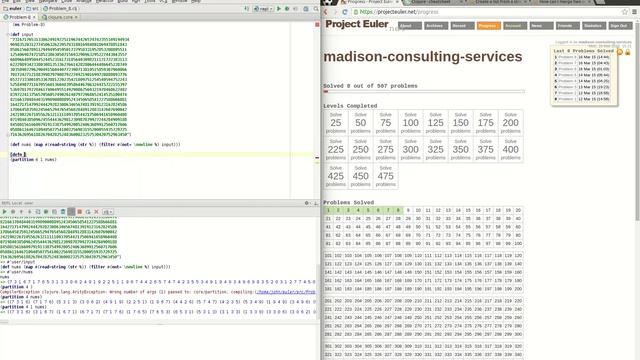This screenshot has width=640, height=360.
Task: Hide the REPL panel with the minimize icon
Action: coord(316,203)
